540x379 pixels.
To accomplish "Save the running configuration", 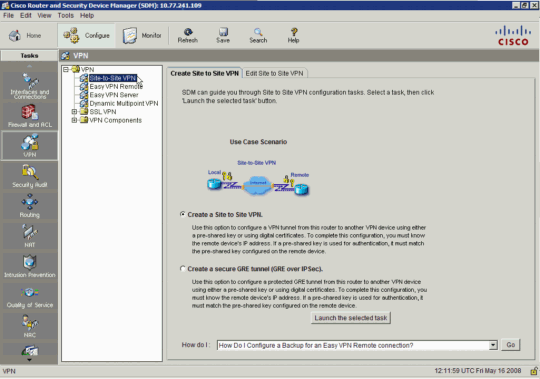I will (x=223, y=35).
